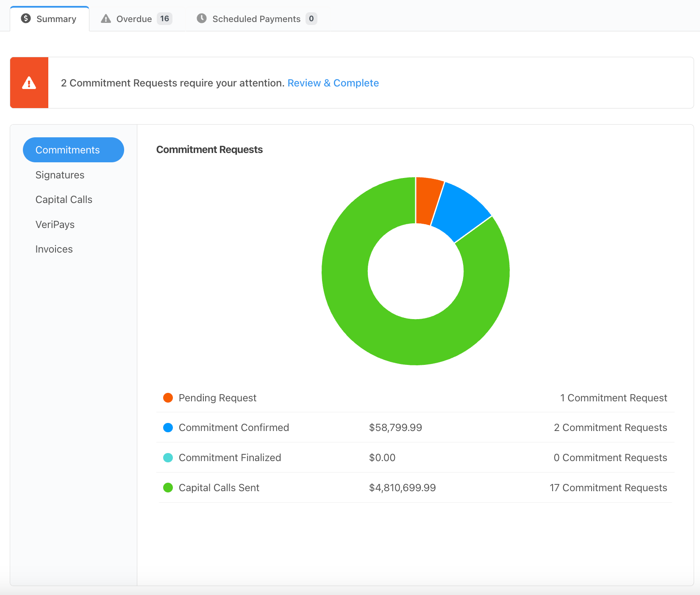Click the warning triangle icon on Overdue tab
Image resolution: width=700 pixels, height=595 pixels.
click(x=106, y=18)
